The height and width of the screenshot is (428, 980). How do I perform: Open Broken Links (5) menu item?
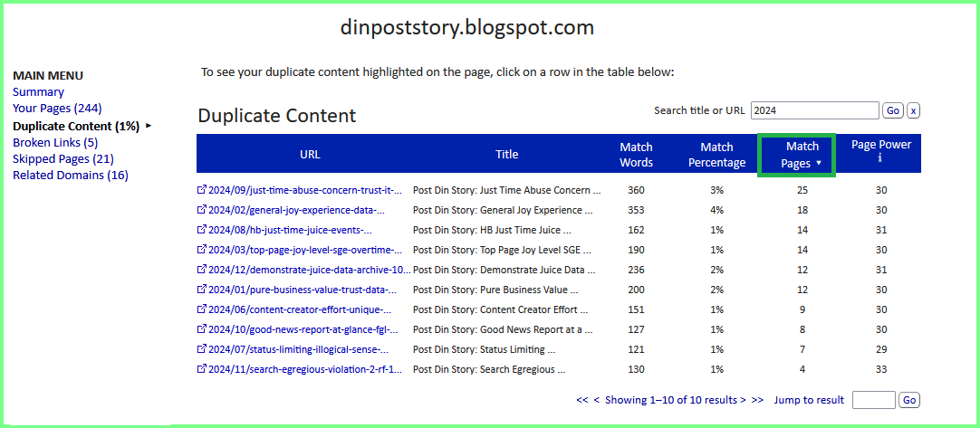pos(55,142)
